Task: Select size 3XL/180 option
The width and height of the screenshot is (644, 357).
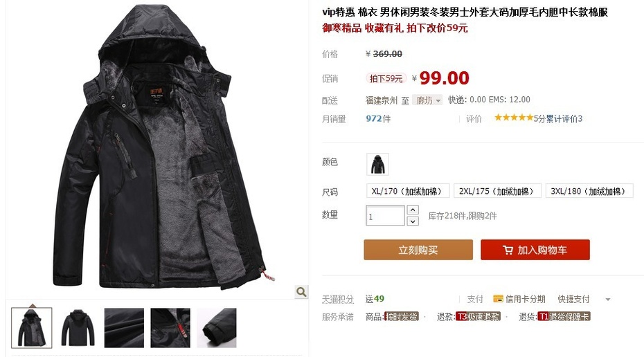Action: click(x=589, y=191)
